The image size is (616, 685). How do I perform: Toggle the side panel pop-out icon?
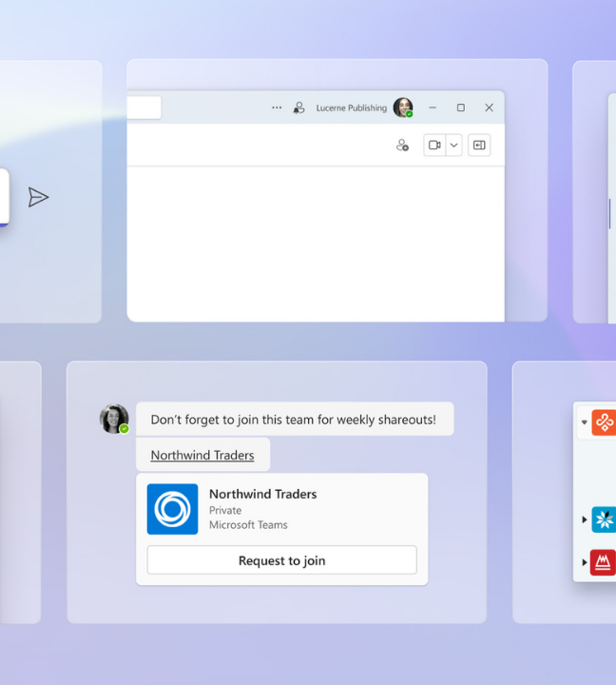(479, 145)
